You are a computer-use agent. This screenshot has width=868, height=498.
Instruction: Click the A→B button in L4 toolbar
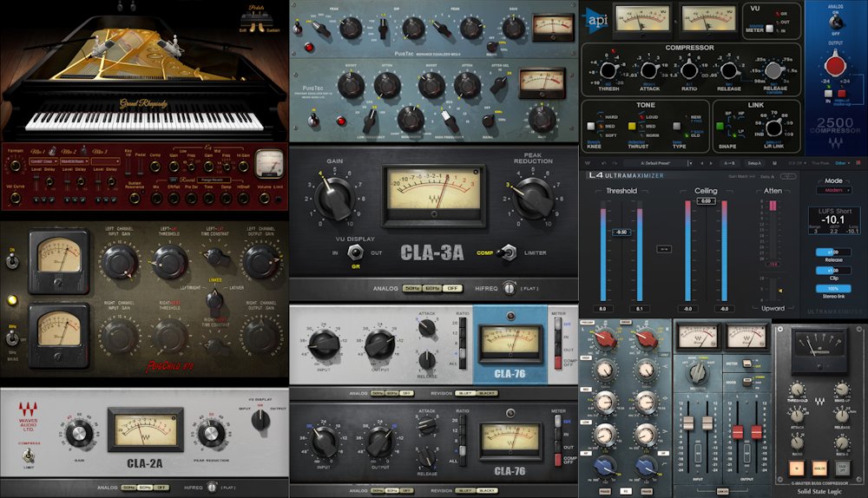pyautogui.click(x=730, y=163)
